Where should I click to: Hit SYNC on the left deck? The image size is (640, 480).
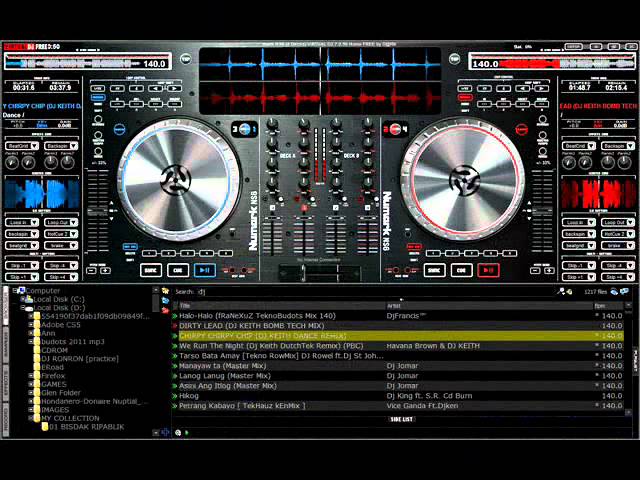tap(151, 270)
